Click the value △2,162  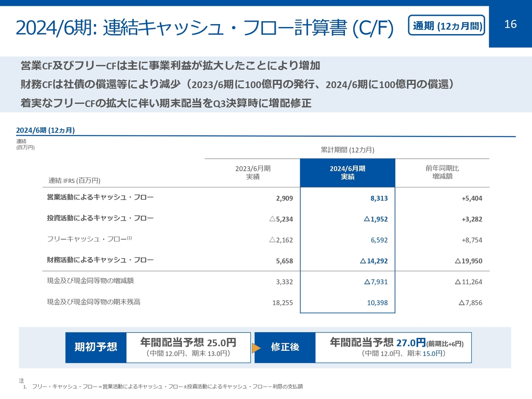click(281, 240)
